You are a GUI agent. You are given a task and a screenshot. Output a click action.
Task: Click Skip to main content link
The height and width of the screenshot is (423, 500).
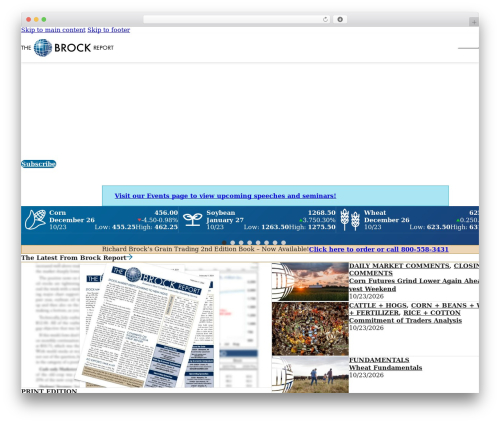(x=53, y=30)
